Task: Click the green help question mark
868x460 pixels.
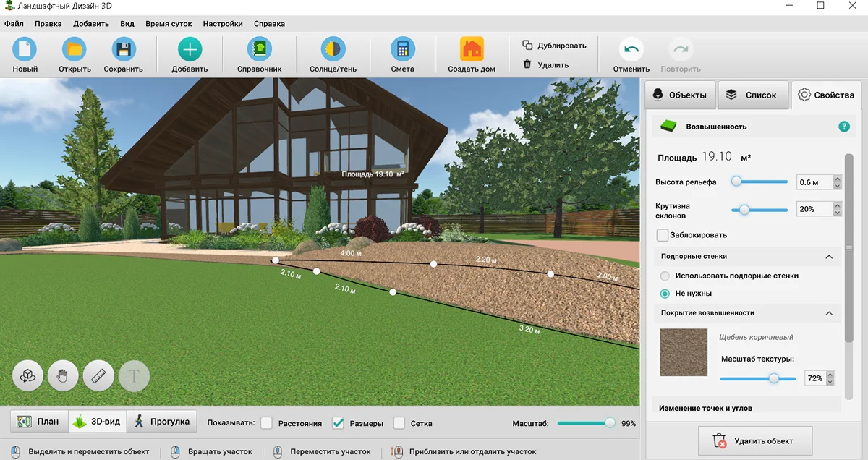Action: coord(844,127)
